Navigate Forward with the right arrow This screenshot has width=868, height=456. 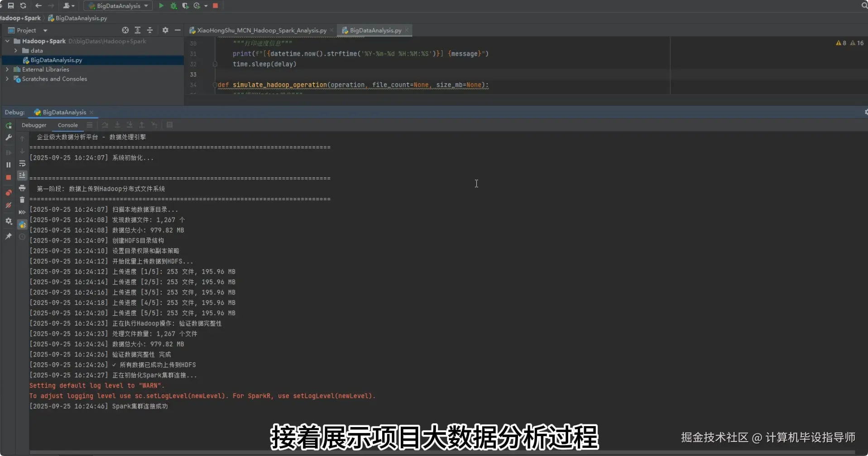click(51, 6)
